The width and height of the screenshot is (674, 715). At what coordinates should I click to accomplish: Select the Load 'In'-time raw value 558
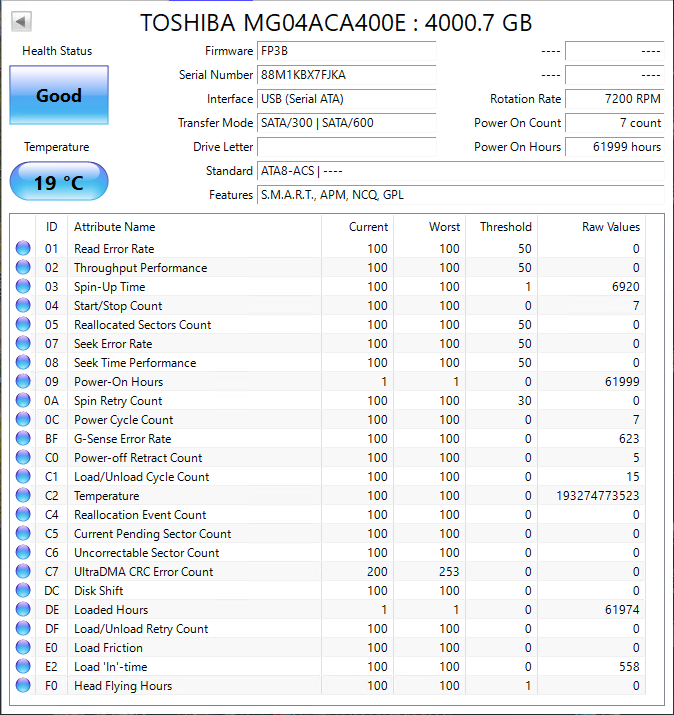click(x=629, y=666)
